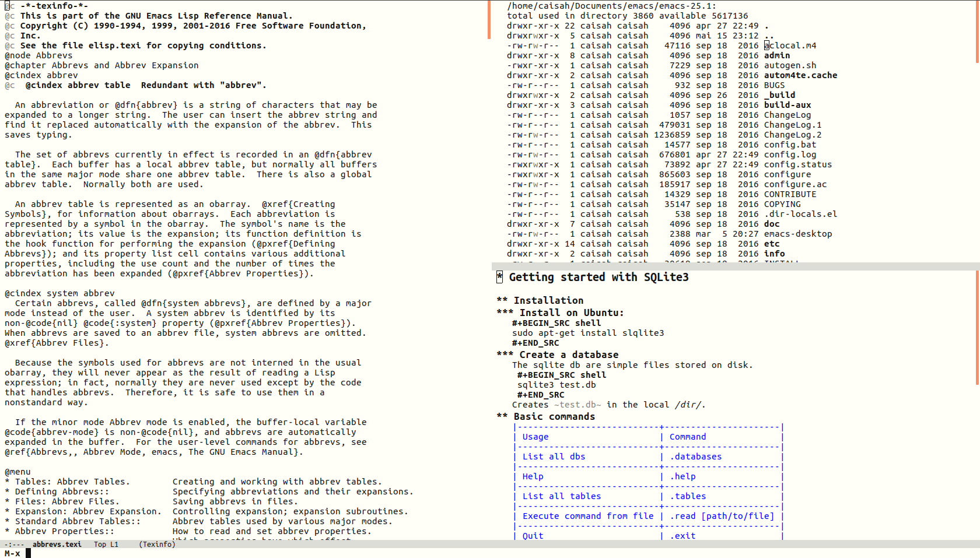Click the '@chapter Abbrevs and Abbrev Expansion' line
This screenshot has width=980, height=558.
(x=101, y=65)
